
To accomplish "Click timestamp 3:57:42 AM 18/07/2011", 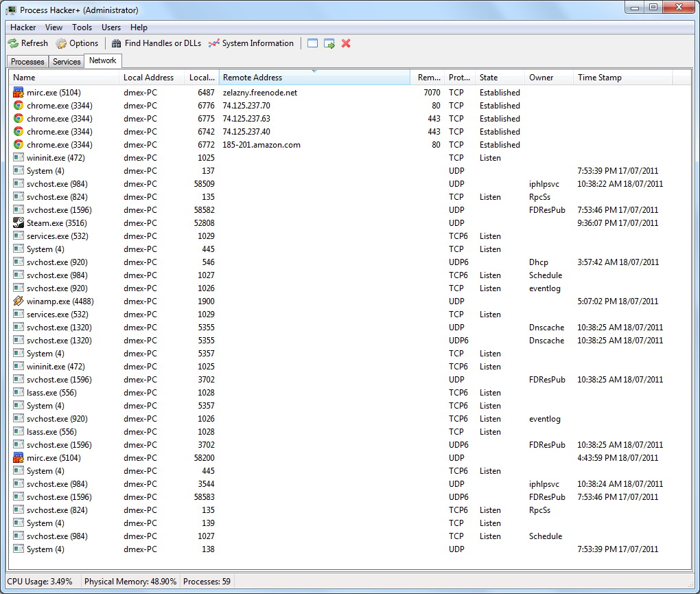I will pyautogui.click(x=618, y=262).
